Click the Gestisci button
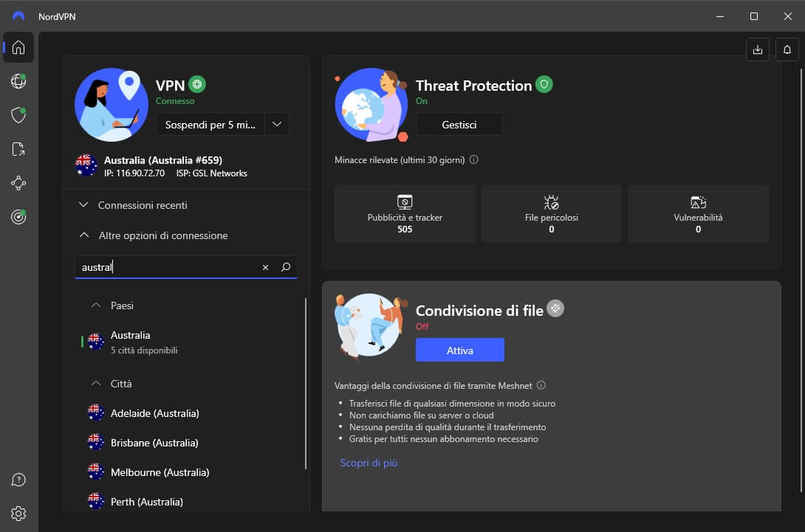Image resolution: width=805 pixels, height=532 pixels. coord(459,125)
